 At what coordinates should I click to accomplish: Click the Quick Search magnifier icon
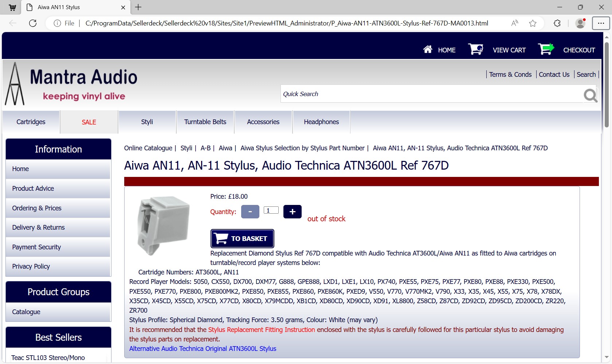point(590,95)
